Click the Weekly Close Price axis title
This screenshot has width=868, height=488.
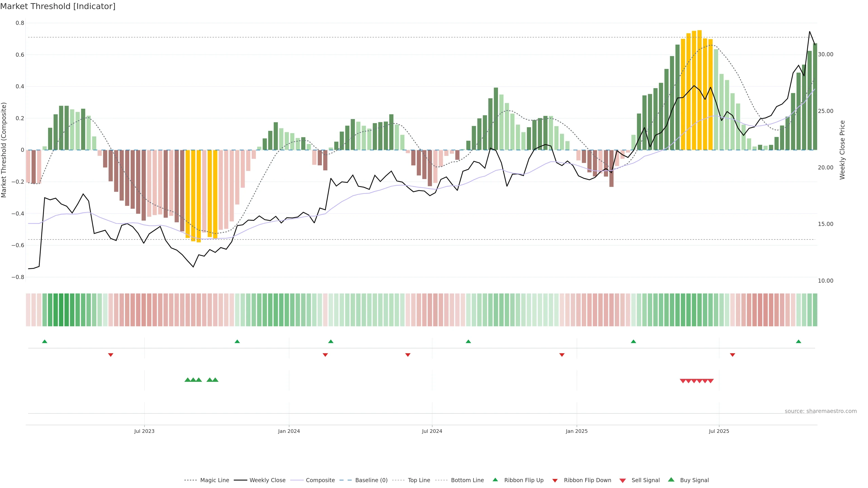click(x=842, y=150)
